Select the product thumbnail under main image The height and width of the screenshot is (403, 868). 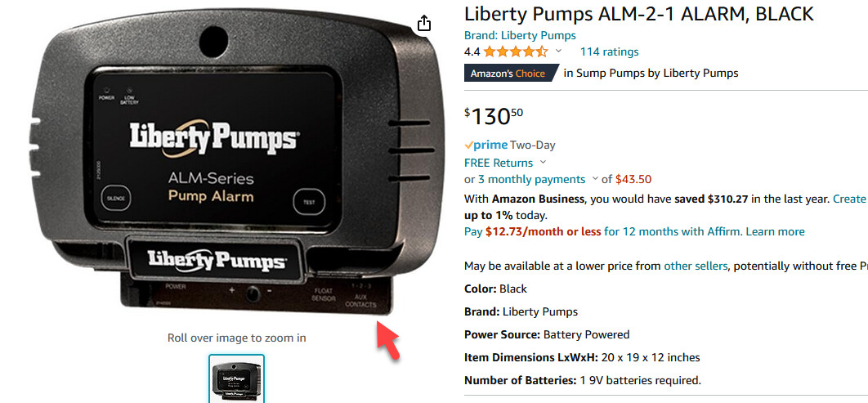pyautogui.click(x=236, y=378)
